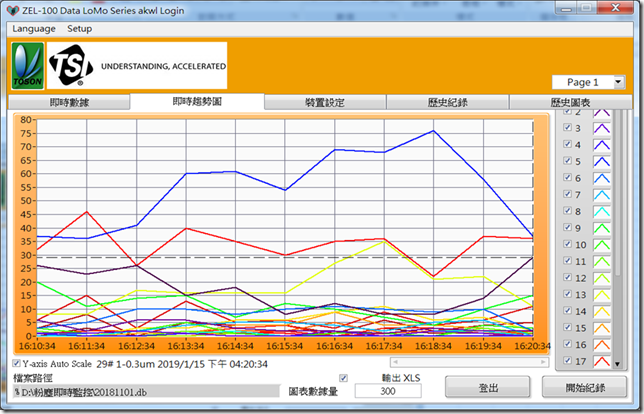Click the line icon for series 4
This screenshot has height=414, width=644.
click(x=603, y=145)
